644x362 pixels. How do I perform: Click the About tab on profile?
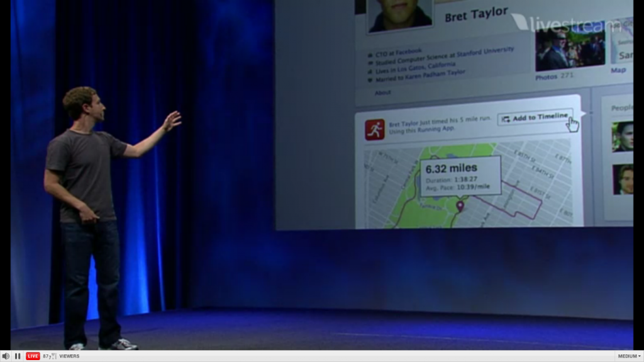coord(382,93)
